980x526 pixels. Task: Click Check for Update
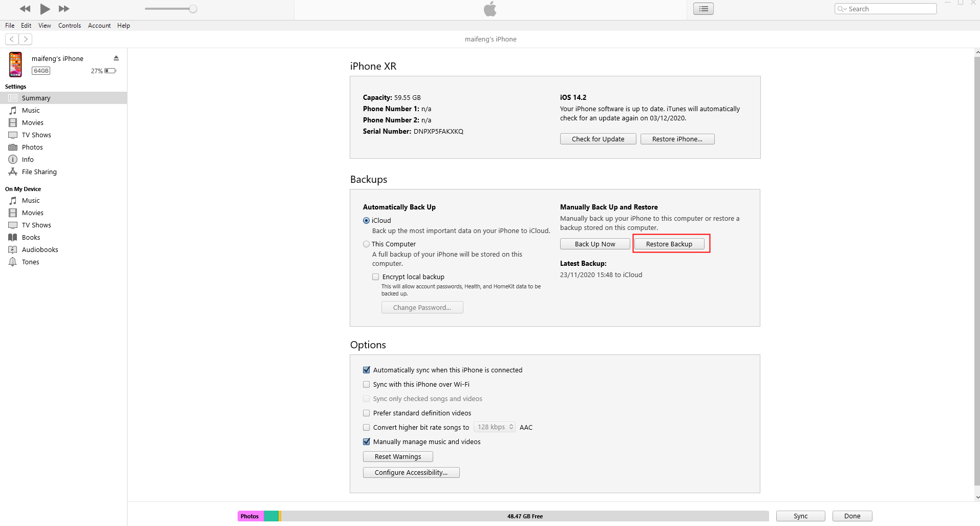(598, 139)
